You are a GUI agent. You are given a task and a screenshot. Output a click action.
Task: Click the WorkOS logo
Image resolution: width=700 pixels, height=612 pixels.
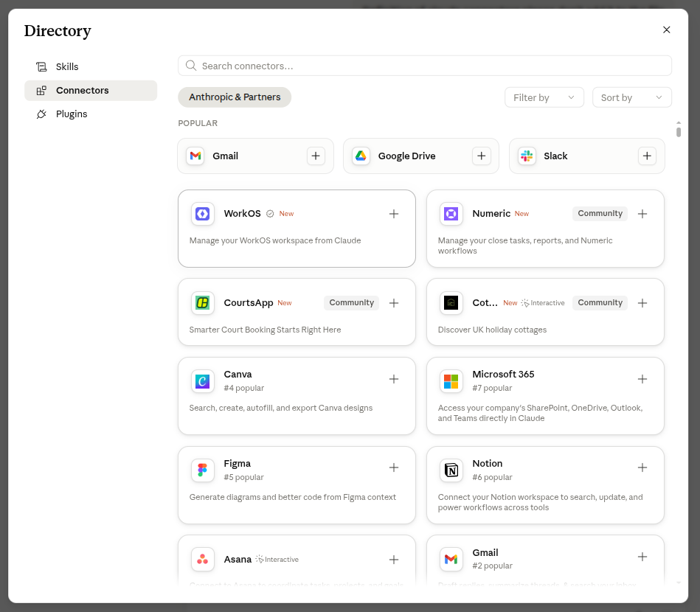click(203, 214)
